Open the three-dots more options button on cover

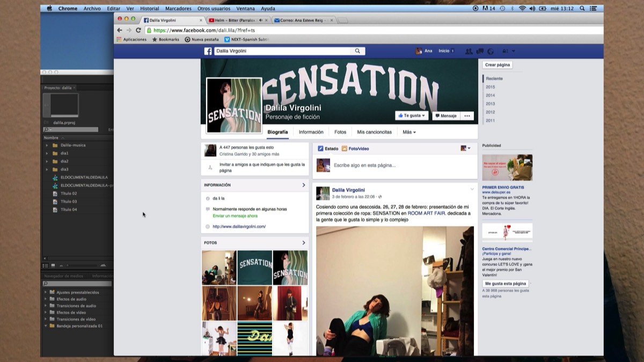pyautogui.click(x=467, y=116)
